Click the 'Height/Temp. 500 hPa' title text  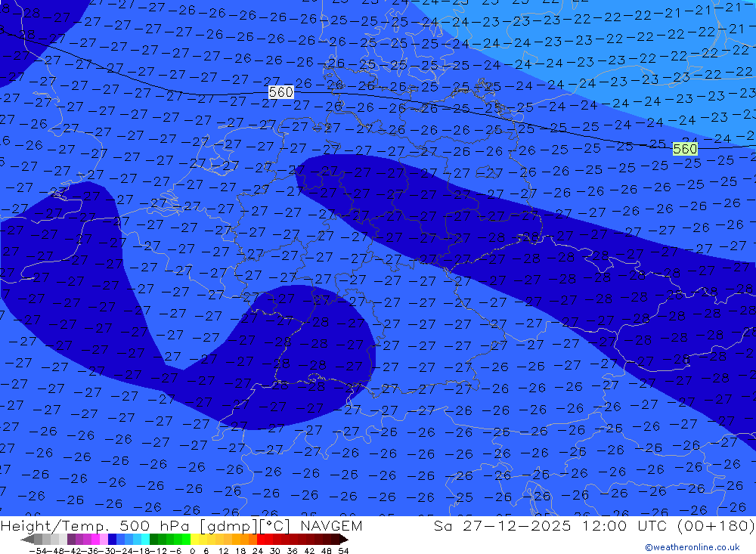pos(94,526)
